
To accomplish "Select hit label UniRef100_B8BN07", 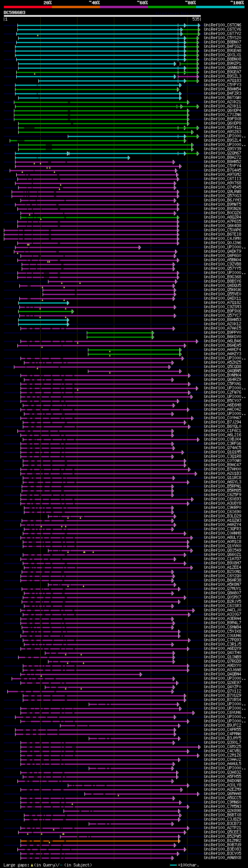I will click(222, 42).
